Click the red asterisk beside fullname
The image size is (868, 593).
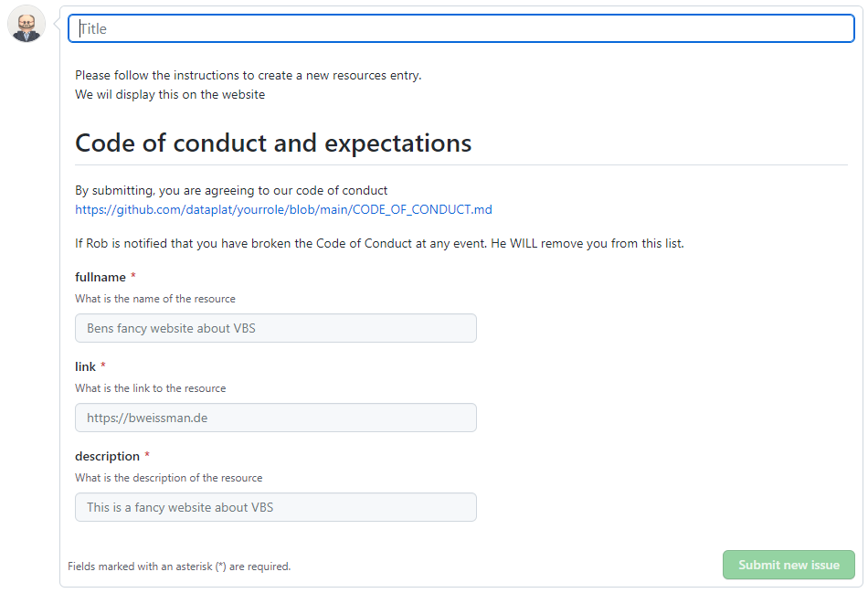[132, 276]
